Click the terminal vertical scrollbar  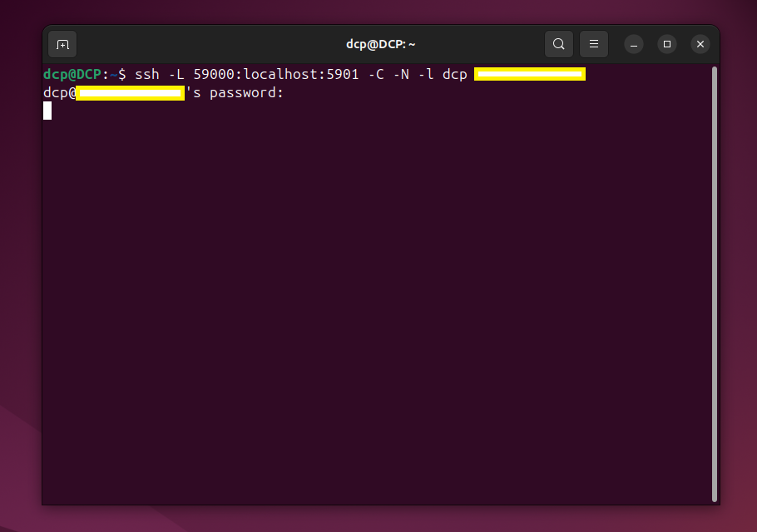[x=714, y=283]
